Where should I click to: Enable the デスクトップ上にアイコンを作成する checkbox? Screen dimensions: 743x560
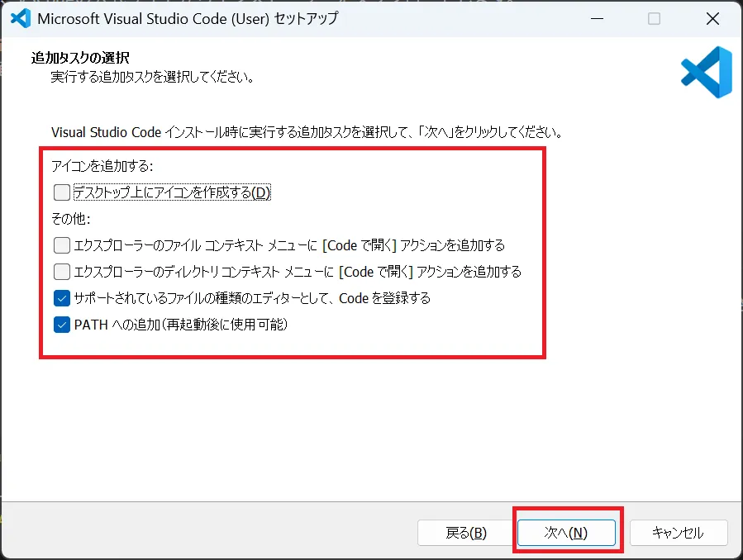[x=62, y=192]
